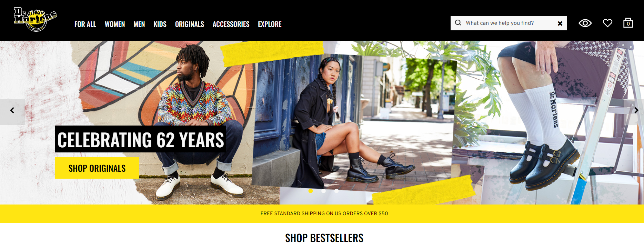The width and height of the screenshot is (644, 249).
Task: Open the Originals menu
Action: coord(190,24)
